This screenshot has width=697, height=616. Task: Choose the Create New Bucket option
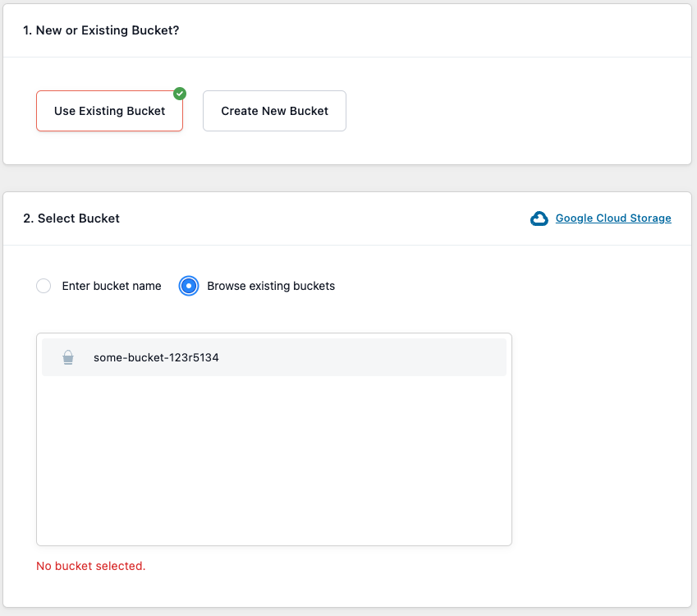pyautogui.click(x=274, y=111)
